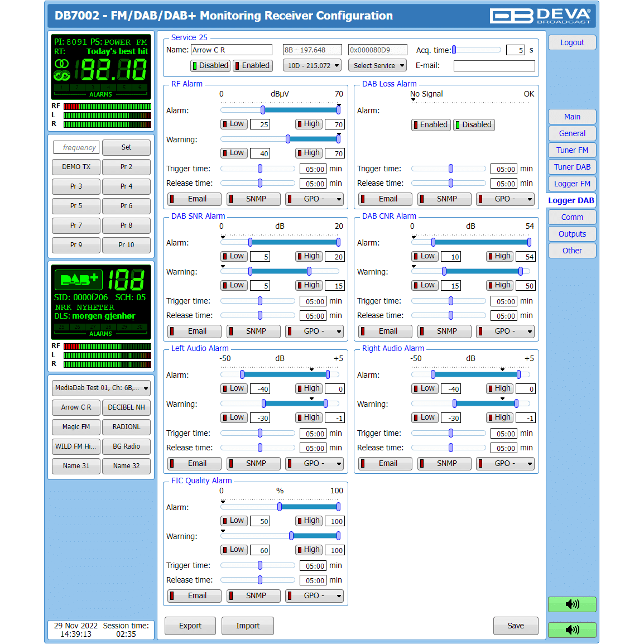Open the MediaDab Test 01 ensemble dropdown
Viewport: 644px width, 644px height.
[x=102, y=388]
